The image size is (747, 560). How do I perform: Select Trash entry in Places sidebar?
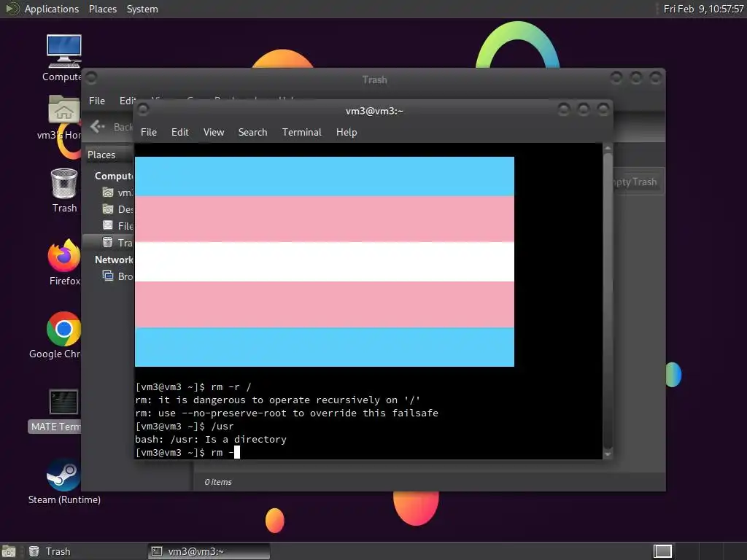tap(109, 242)
